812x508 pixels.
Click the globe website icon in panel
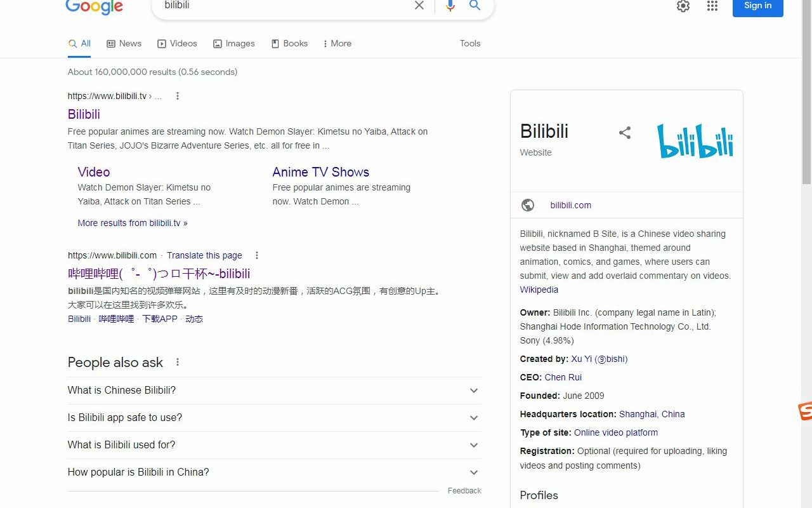pos(528,205)
